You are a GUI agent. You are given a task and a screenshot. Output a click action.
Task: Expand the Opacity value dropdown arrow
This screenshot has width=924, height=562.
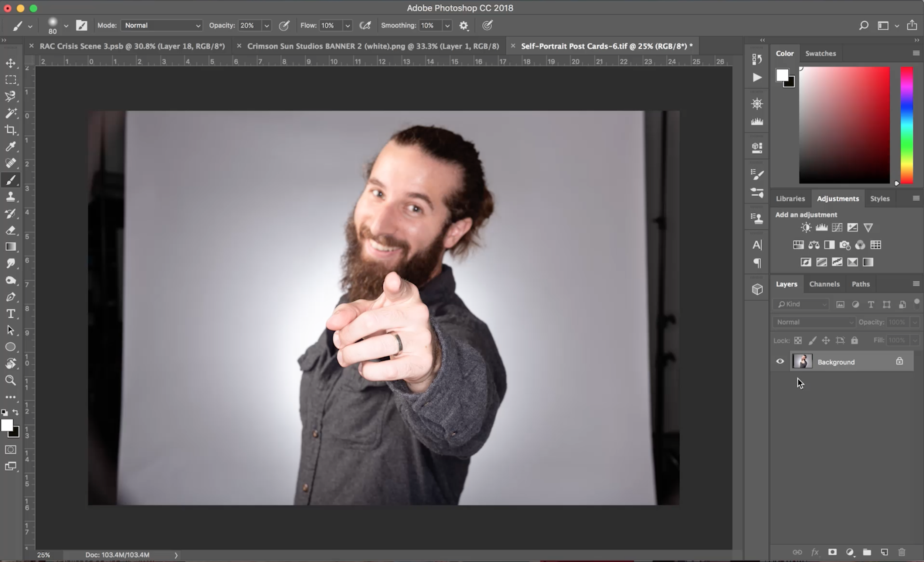266,26
